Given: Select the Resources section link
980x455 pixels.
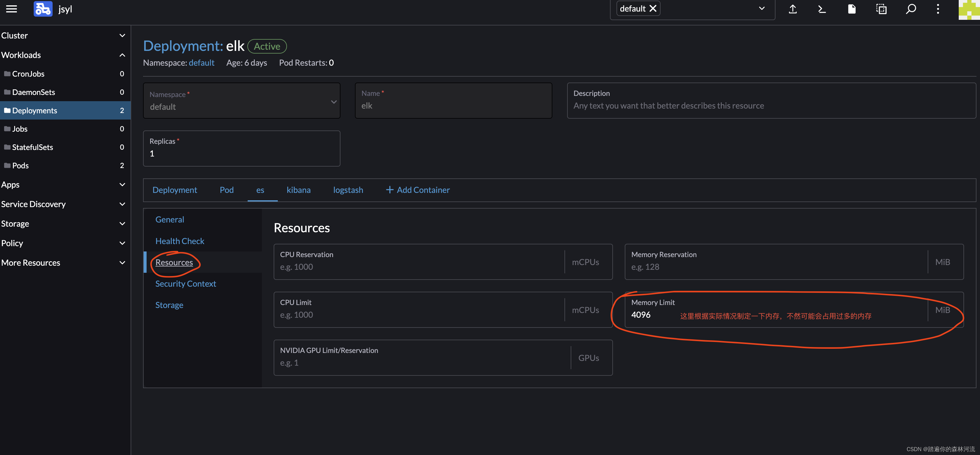Looking at the screenshot, I should pyautogui.click(x=174, y=262).
